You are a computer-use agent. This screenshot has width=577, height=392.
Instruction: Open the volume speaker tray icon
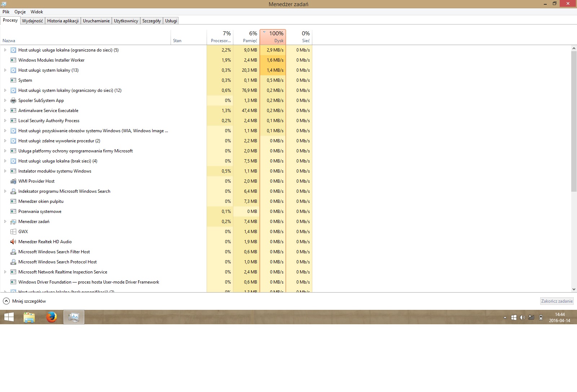pyautogui.click(x=522, y=317)
